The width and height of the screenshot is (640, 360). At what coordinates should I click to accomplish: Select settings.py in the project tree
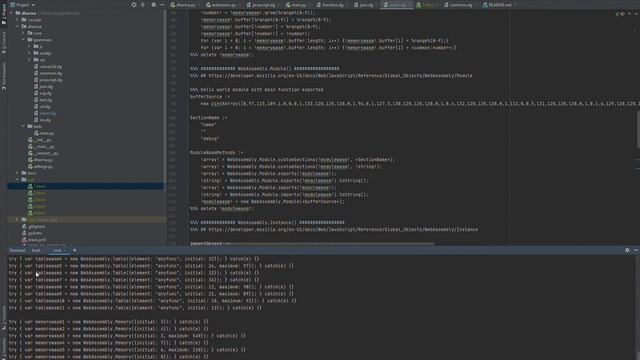click(40, 167)
